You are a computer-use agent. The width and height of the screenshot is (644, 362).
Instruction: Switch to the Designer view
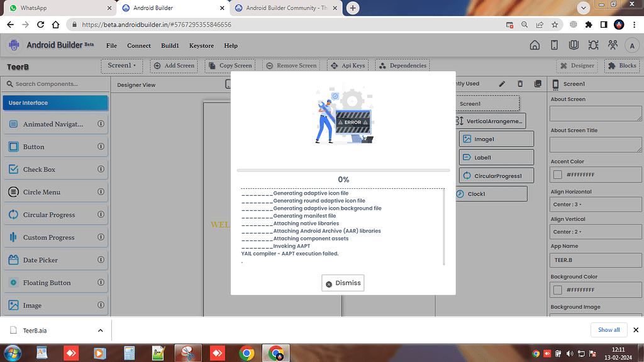click(x=577, y=66)
